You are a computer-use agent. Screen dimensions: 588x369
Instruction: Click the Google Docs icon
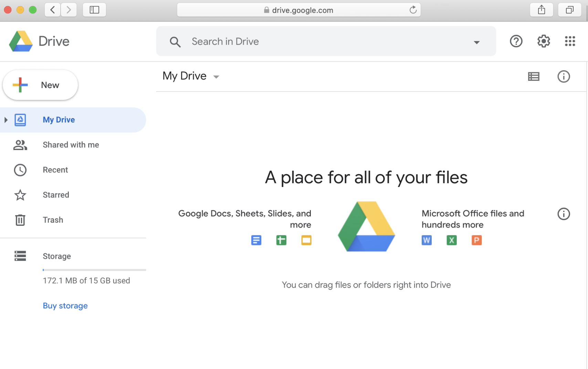(256, 240)
